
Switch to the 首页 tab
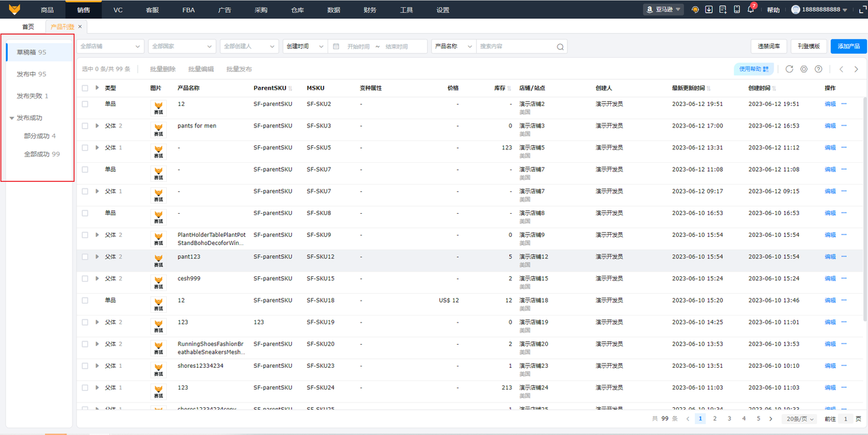(x=28, y=26)
